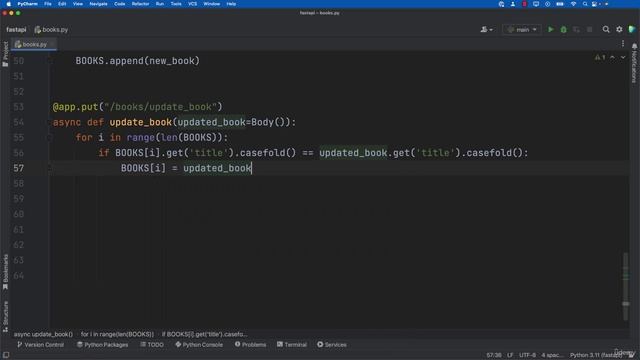Open the main run configuration dropdown
The width and height of the screenshot is (640, 360).
pos(522,29)
